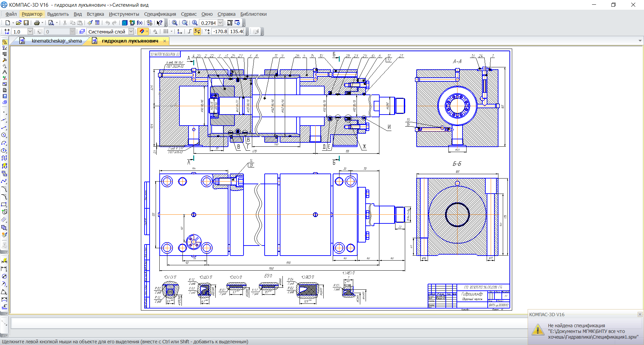Click the Print document icon

click(37, 23)
